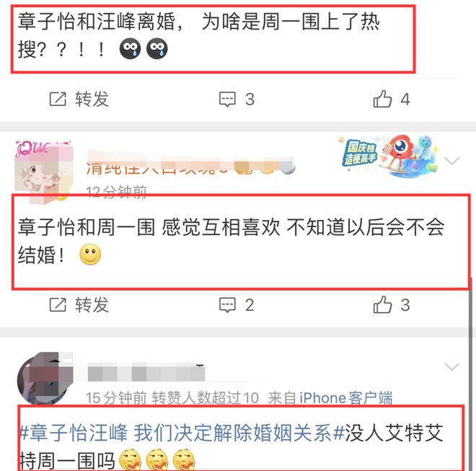Tap the 转发 label on the second post

coord(92,304)
